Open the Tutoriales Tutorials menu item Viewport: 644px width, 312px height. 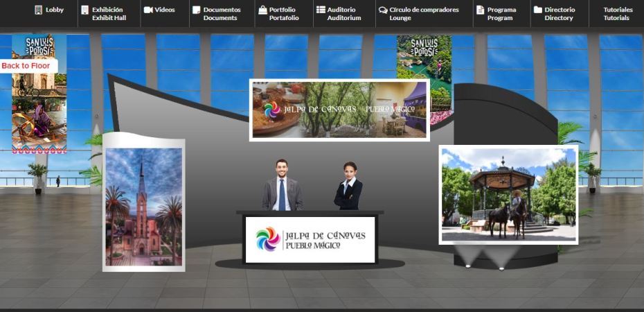pyautogui.click(x=617, y=14)
